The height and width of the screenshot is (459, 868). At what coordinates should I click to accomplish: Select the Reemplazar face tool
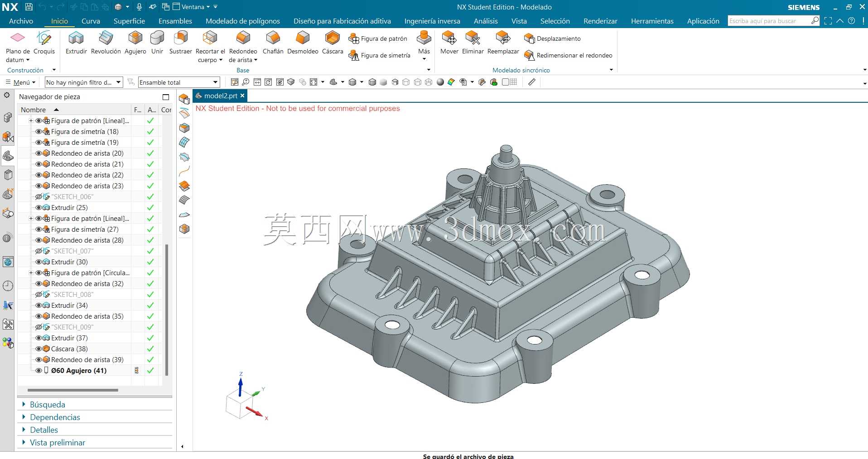pos(503,43)
